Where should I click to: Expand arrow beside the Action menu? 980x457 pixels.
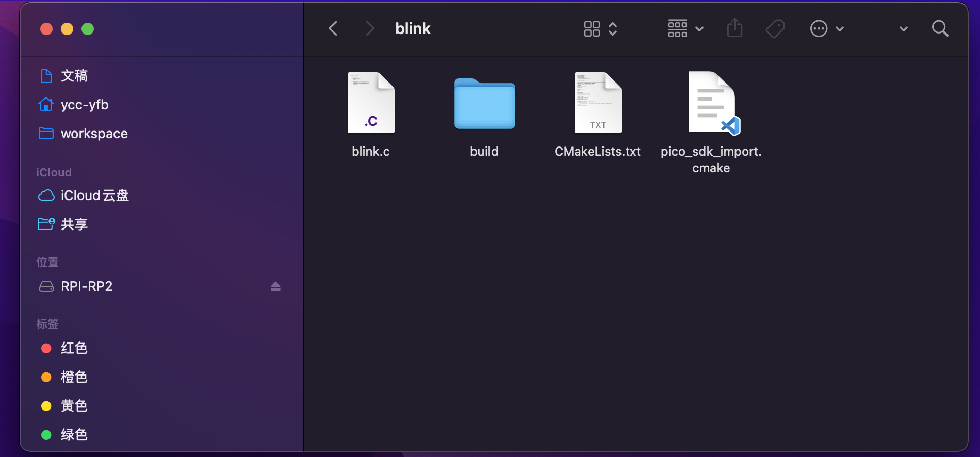point(840,29)
